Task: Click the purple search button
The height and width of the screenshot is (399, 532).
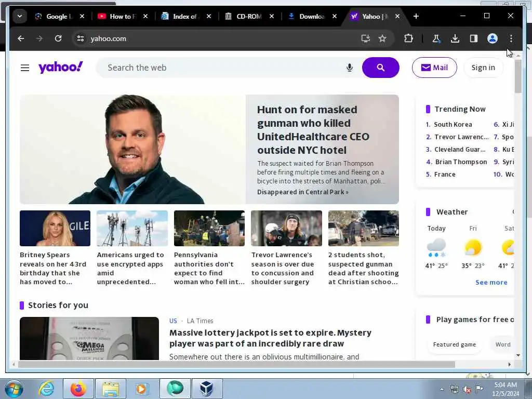Action: [381, 68]
